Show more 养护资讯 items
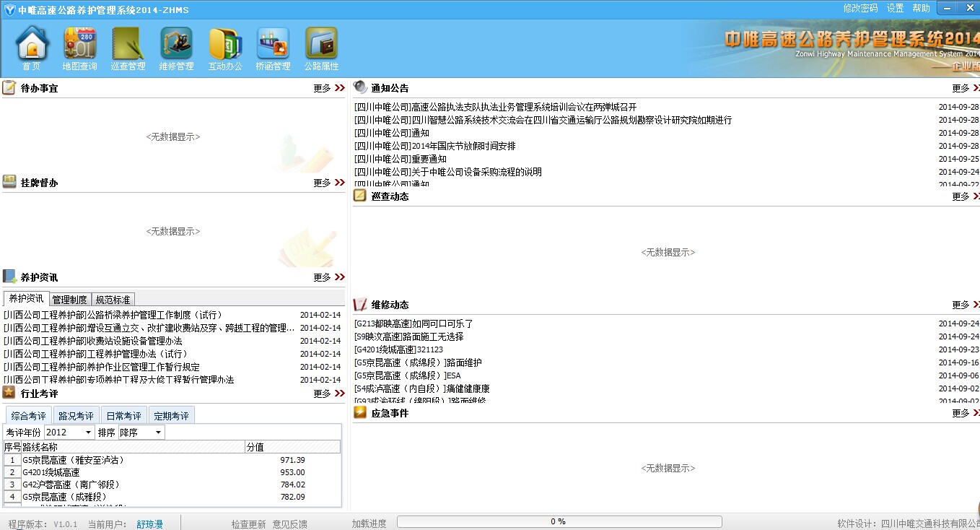The image size is (980, 530). click(329, 277)
